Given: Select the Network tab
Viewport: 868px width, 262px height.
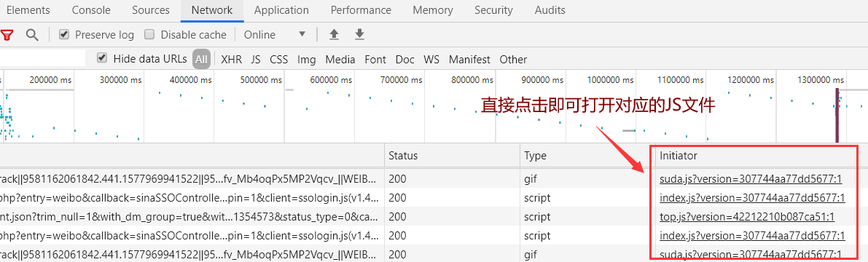Looking at the screenshot, I should 212,10.
